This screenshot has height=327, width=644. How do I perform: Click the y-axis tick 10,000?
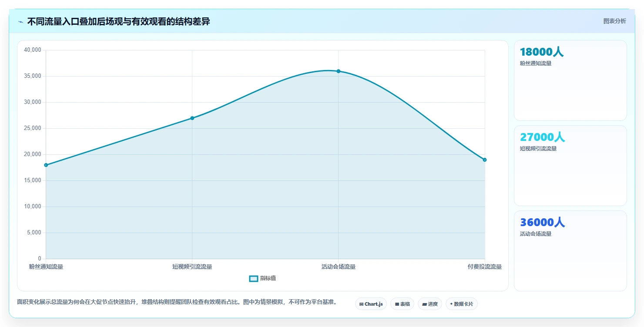33,207
